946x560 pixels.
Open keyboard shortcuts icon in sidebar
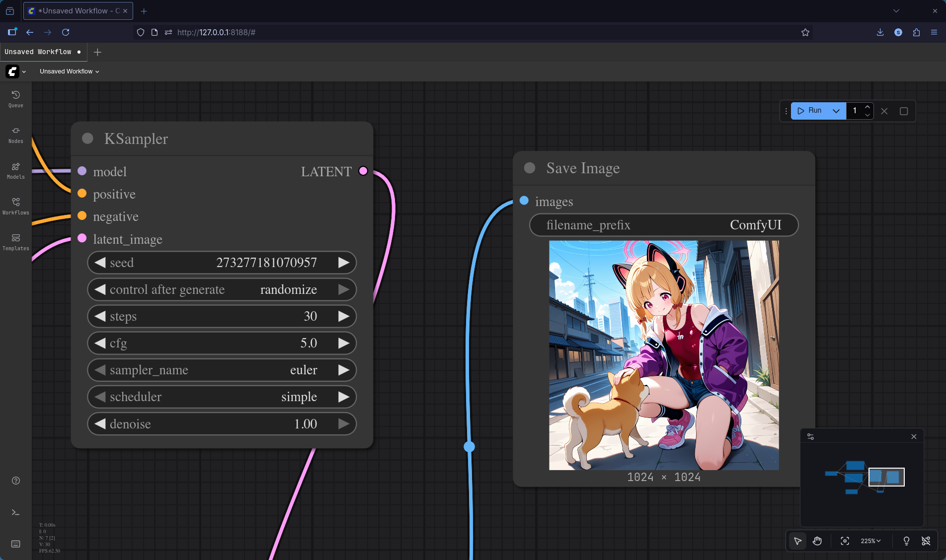pos(15,544)
